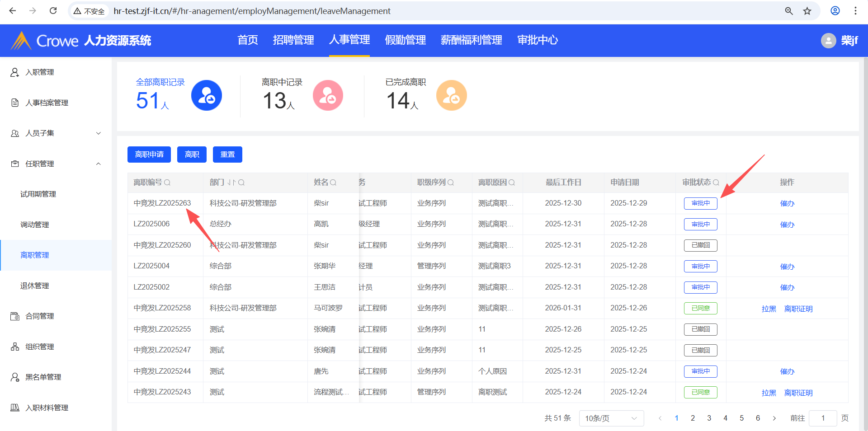Click search icon in 审批状态 column header
Screen dimensions: 868x431
[x=716, y=183]
